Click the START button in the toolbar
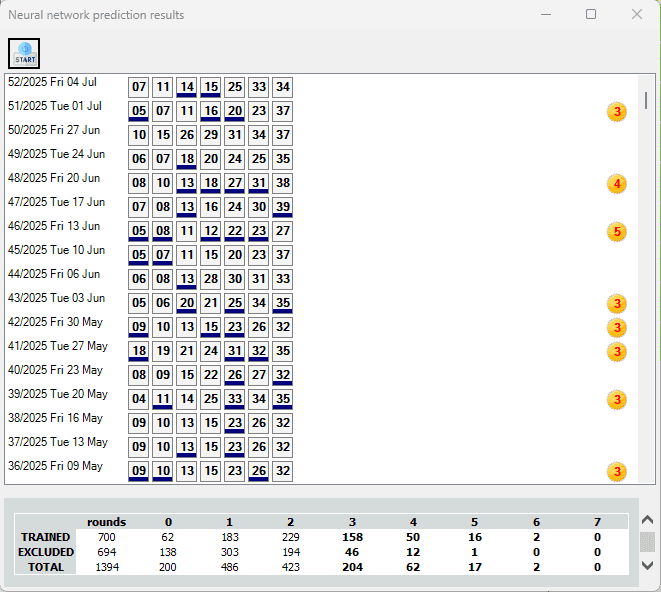 [24, 53]
